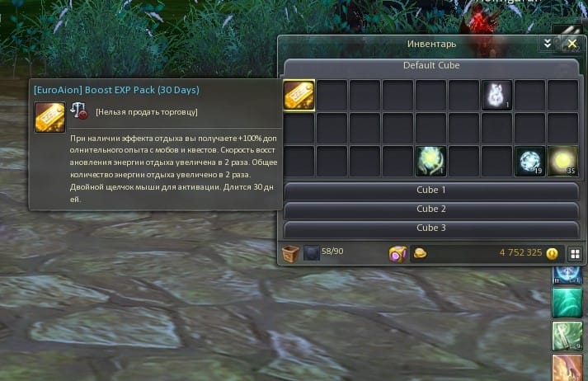The width and height of the screenshot is (588, 381).
Task: Expand the Cube 1 section
Action: point(431,190)
